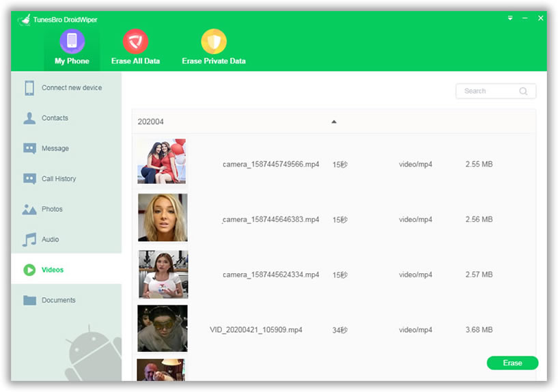The width and height of the screenshot is (558, 392).
Task: Click the folder icon beside Documents
Action: pyautogui.click(x=29, y=300)
